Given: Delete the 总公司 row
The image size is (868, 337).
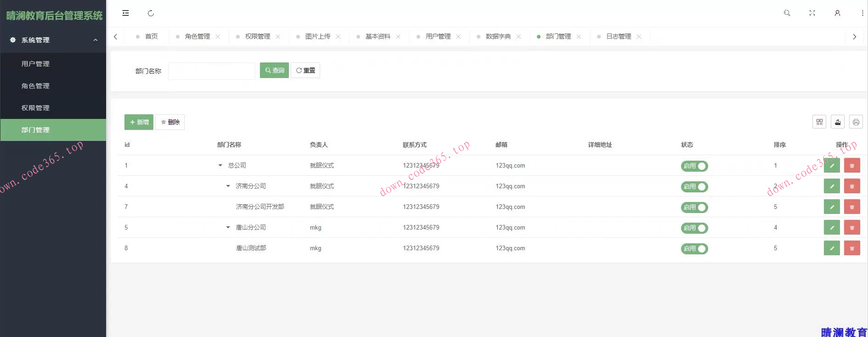Looking at the screenshot, I should pos(852,165).
